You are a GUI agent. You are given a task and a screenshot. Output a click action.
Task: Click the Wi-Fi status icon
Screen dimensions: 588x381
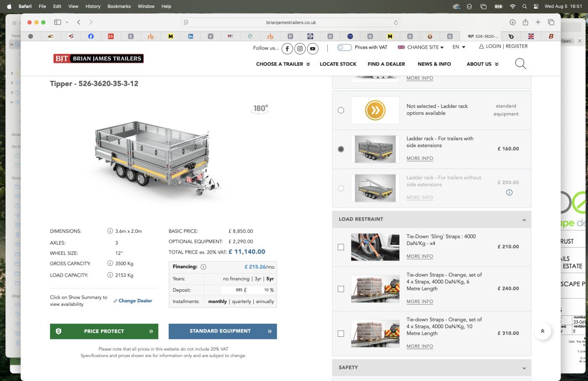[513, 6]
